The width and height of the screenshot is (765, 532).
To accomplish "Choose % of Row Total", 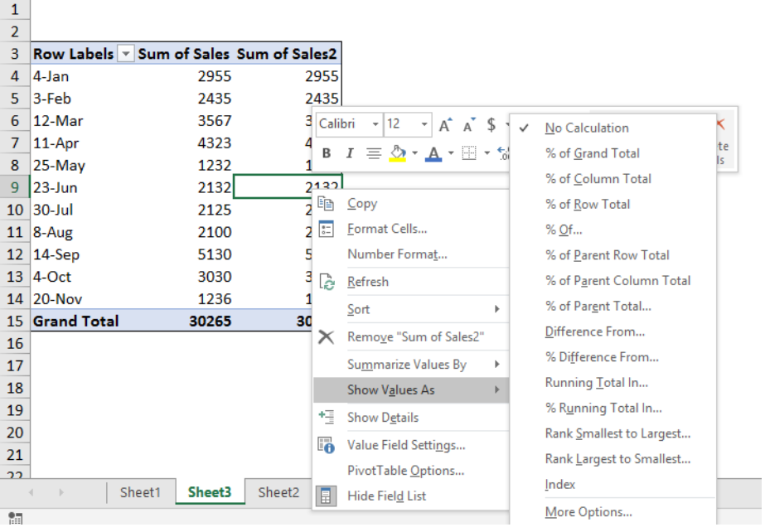I will pos(612,205).
